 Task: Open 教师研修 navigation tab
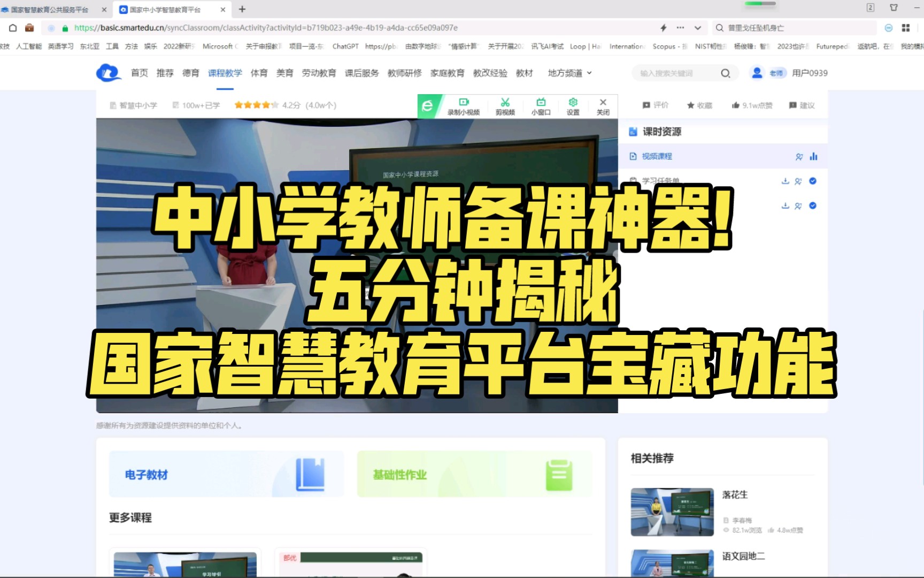tap(405, 73)
